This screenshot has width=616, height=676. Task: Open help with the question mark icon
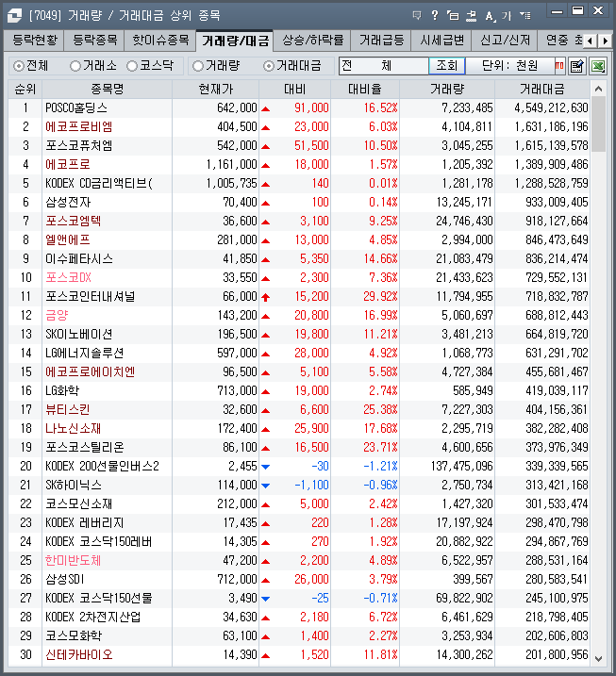[434, 15]
